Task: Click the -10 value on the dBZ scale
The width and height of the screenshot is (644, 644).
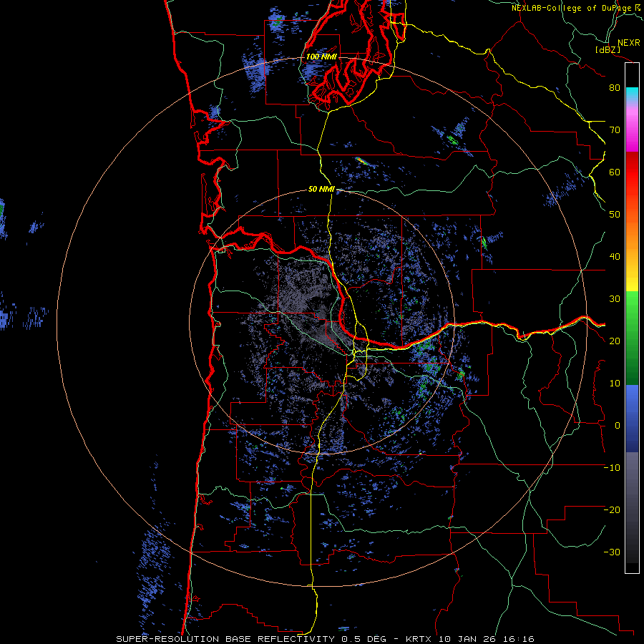Action: coord(612,468)
